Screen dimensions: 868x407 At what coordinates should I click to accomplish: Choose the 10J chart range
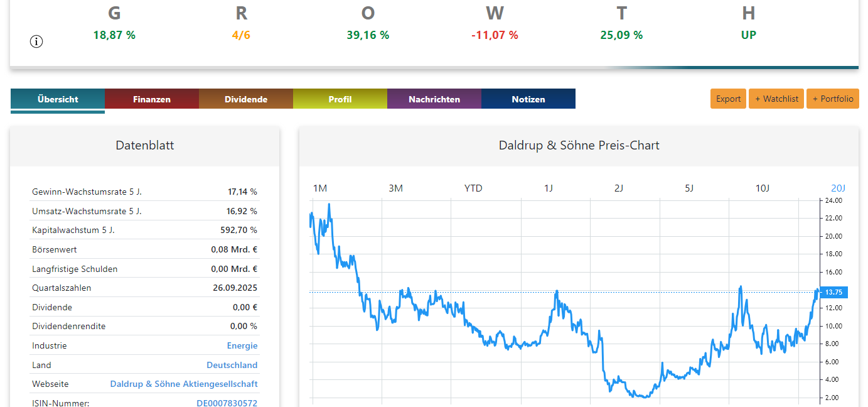coord(762,188)
